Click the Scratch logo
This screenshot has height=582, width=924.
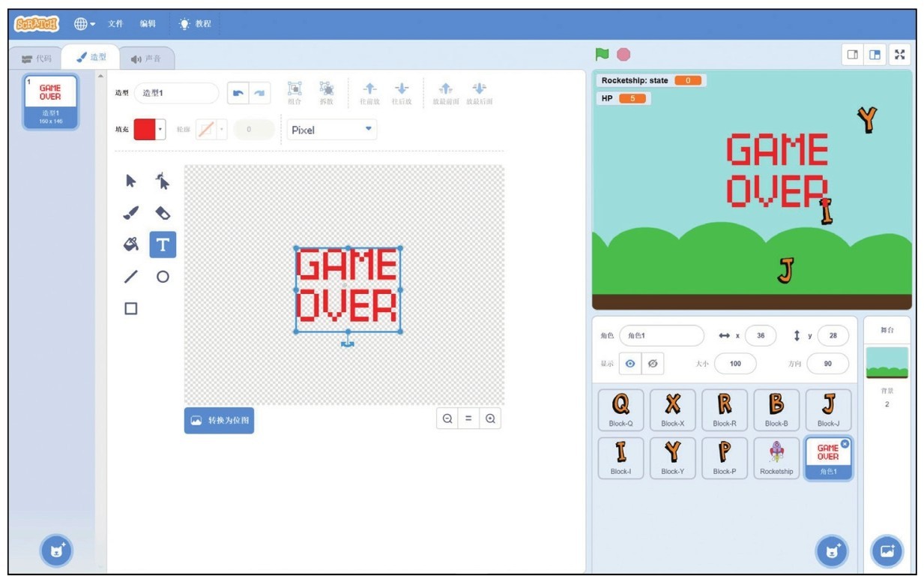[37, 24]
